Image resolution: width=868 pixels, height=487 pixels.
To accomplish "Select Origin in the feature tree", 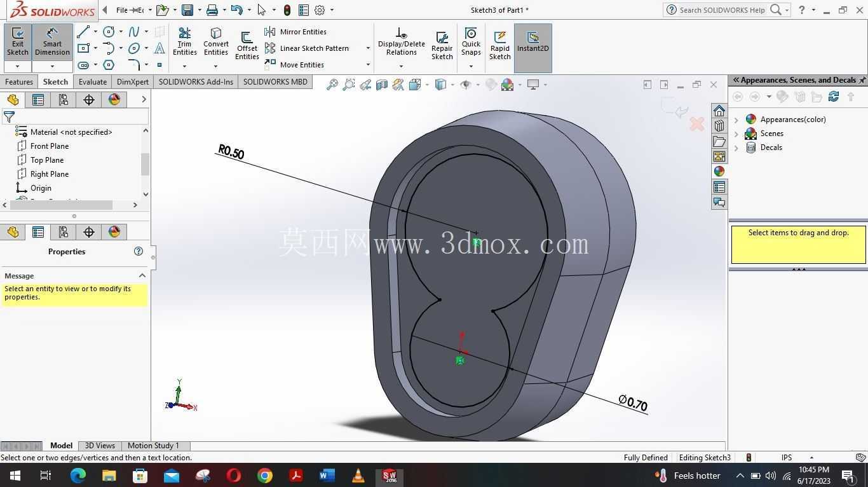I will click(41, 188).
